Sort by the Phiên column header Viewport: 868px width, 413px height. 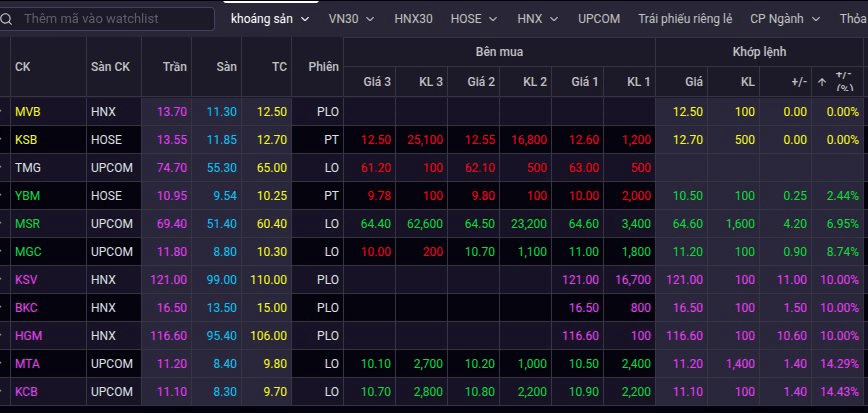pyautogui.click(x=323, y=67)
